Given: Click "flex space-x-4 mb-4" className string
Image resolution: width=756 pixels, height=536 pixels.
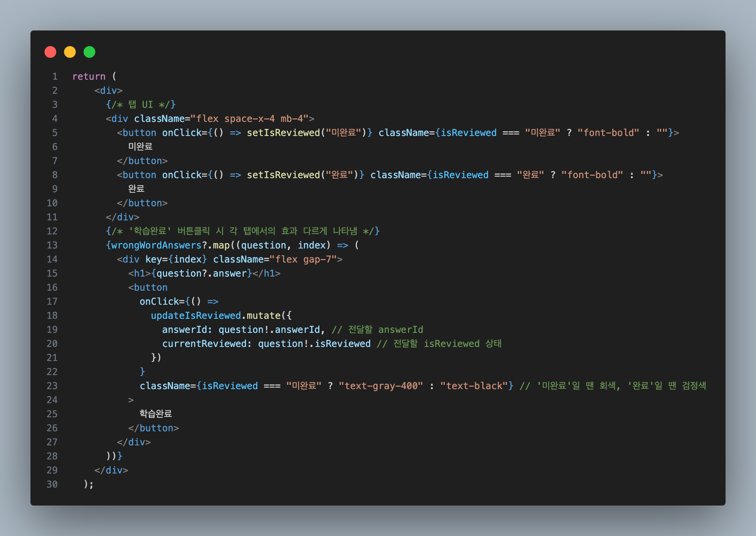Looking at the screenshot, I should pos(250,119).
